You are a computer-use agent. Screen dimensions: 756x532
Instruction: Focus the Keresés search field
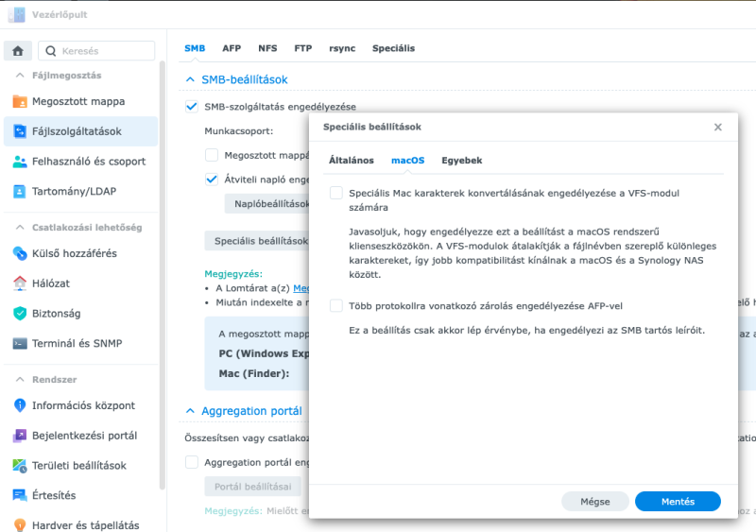click(96, 51)
